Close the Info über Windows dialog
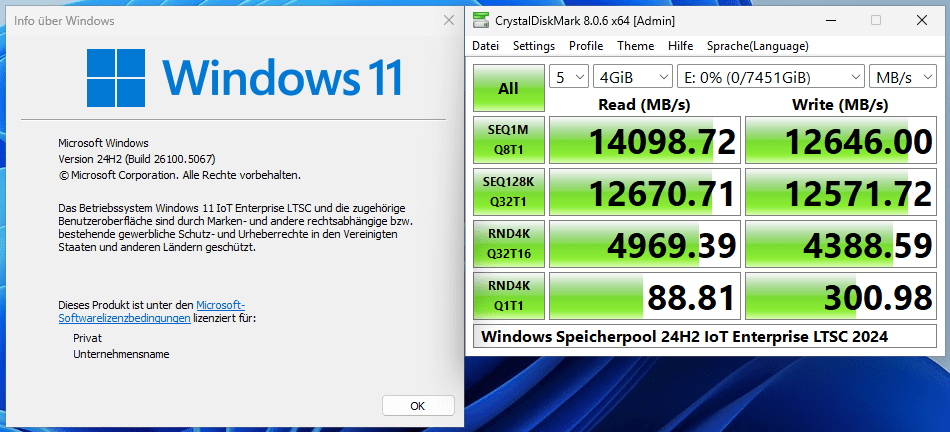This screenshot has width=950, height=432. tap(449, 21)
